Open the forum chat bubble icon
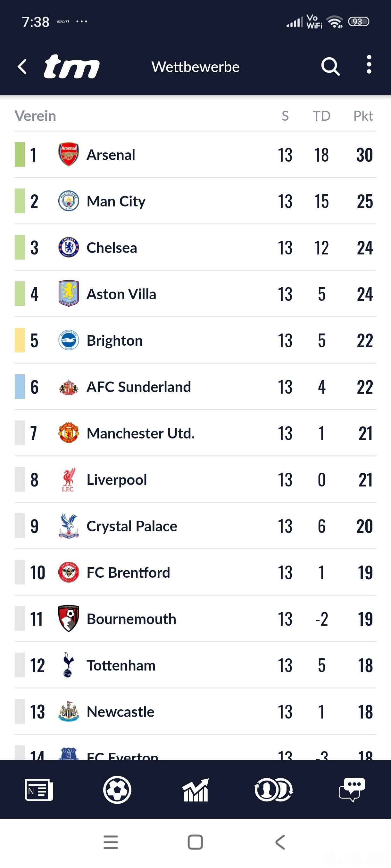The image size is (391, 868). pos(352,790)
